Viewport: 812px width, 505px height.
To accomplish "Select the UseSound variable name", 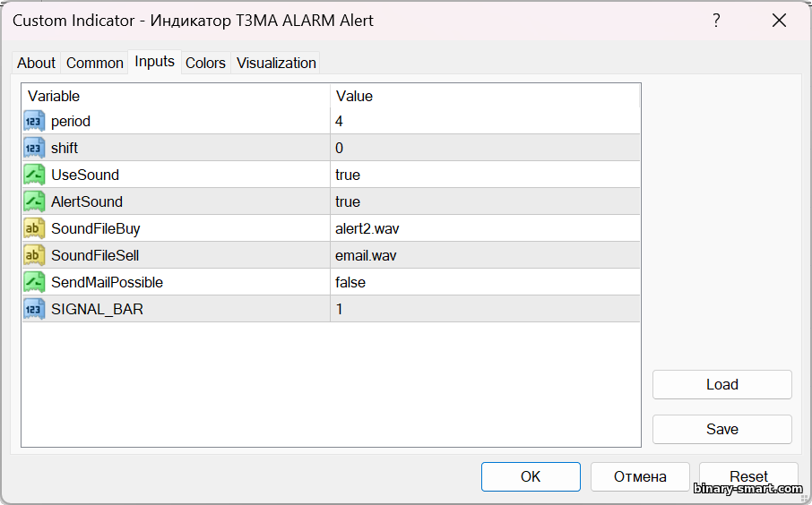I will tap(85, 175).
